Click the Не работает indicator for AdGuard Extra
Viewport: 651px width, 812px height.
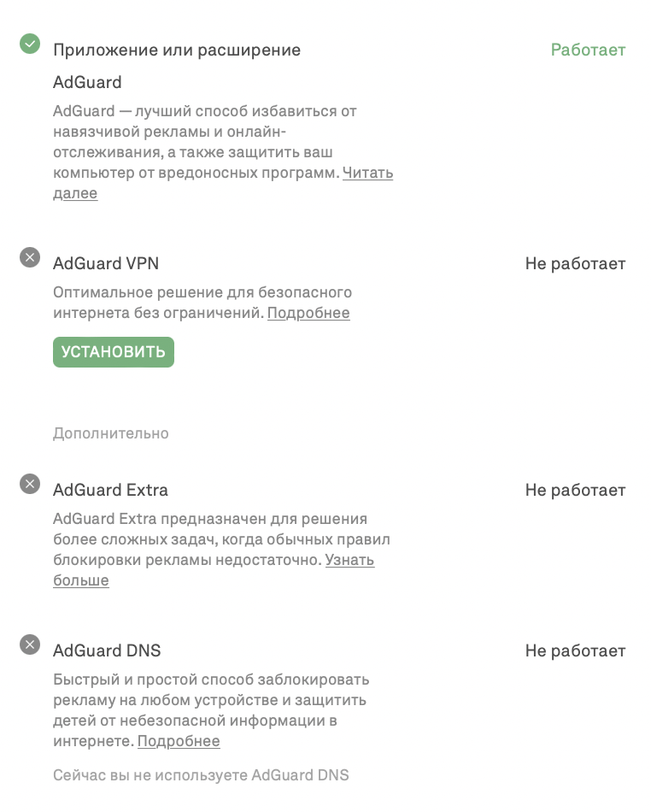(x=575, y=490)
